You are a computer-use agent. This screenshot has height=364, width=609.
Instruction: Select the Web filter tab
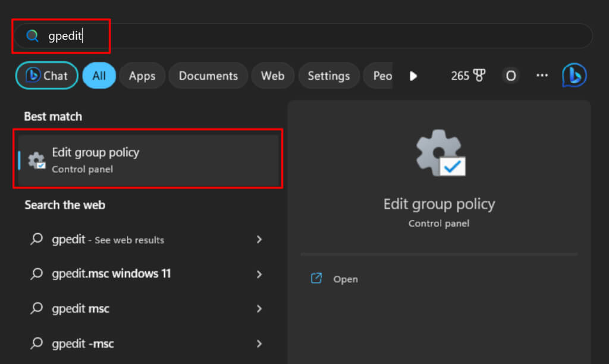[x=272, y=76]
